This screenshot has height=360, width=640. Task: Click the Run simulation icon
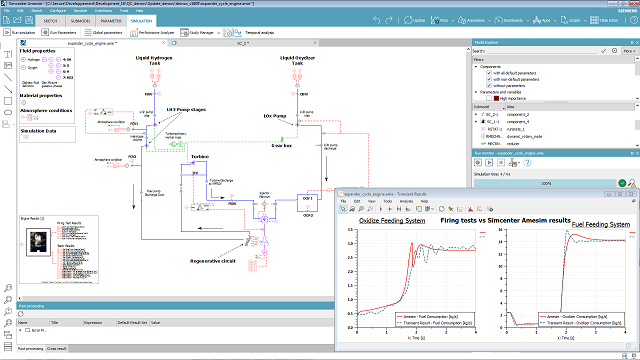coord(7,32)
